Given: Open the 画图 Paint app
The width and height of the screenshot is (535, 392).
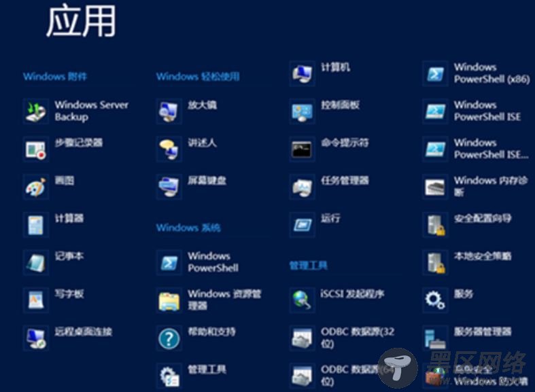Looking at the screenshot, I should (49, 186).
